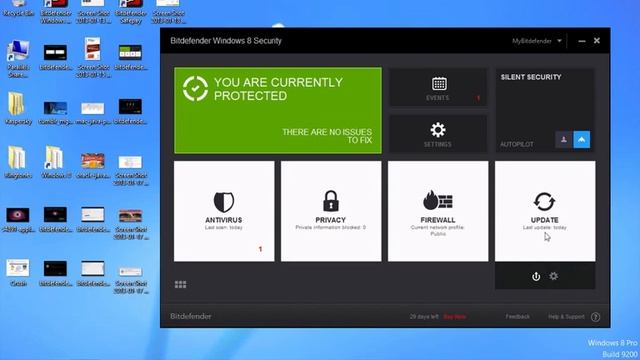Click the AUTOPILOT label
640x360 pixels.
[517, 144]
